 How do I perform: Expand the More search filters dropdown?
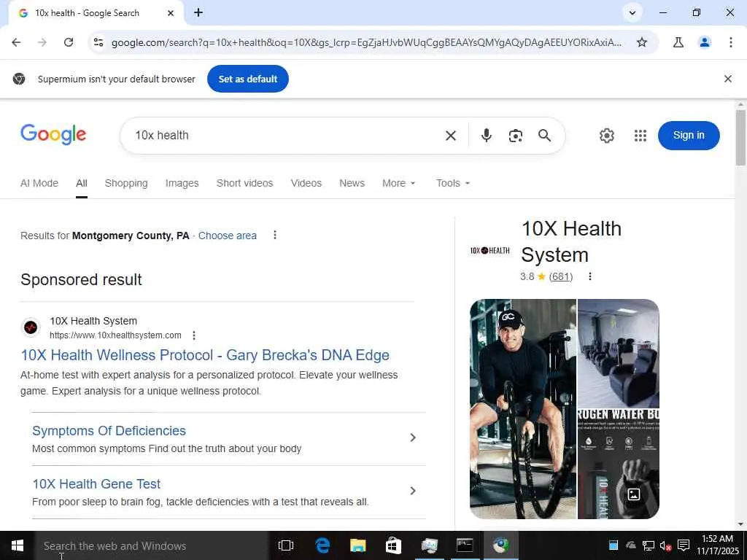pyautogui.click(x=399, y=183)
